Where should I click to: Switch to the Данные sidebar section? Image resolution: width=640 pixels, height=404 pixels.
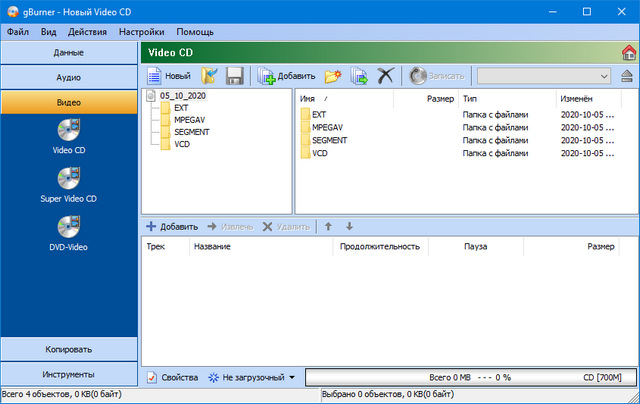click(x=69, y=51)
